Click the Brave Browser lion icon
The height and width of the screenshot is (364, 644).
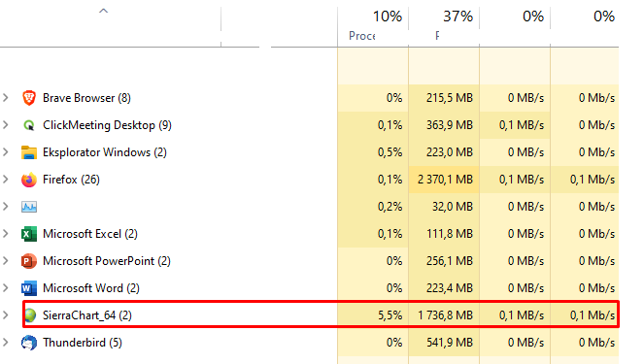[29, 98]
